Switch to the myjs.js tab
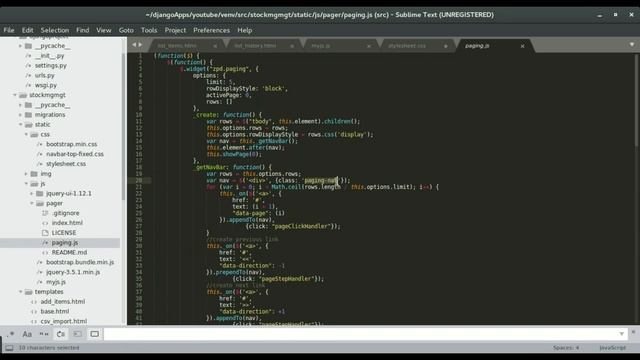This screenshot has height=360, width=640. (340, 46)
